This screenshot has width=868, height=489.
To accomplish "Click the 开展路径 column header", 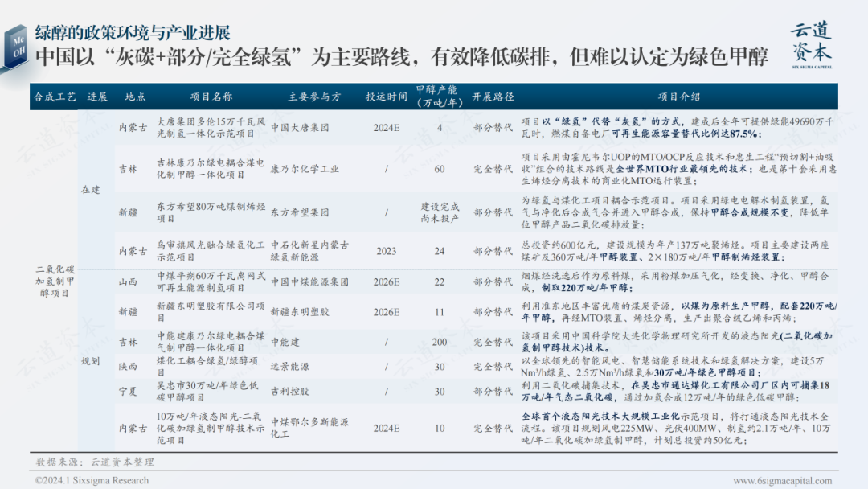I will (x=493, y=97).
